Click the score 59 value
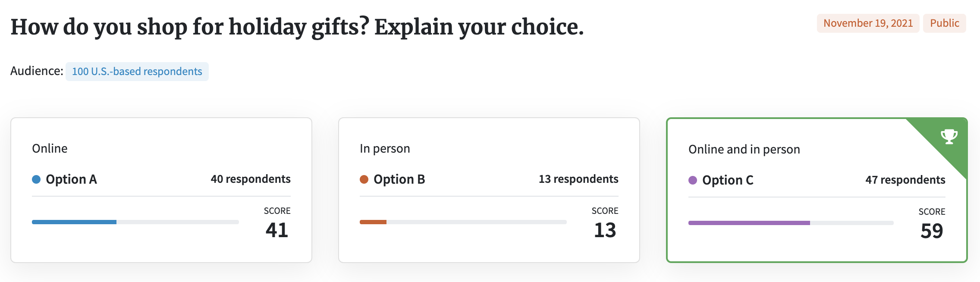980x282 pixels. coord(932,231)
